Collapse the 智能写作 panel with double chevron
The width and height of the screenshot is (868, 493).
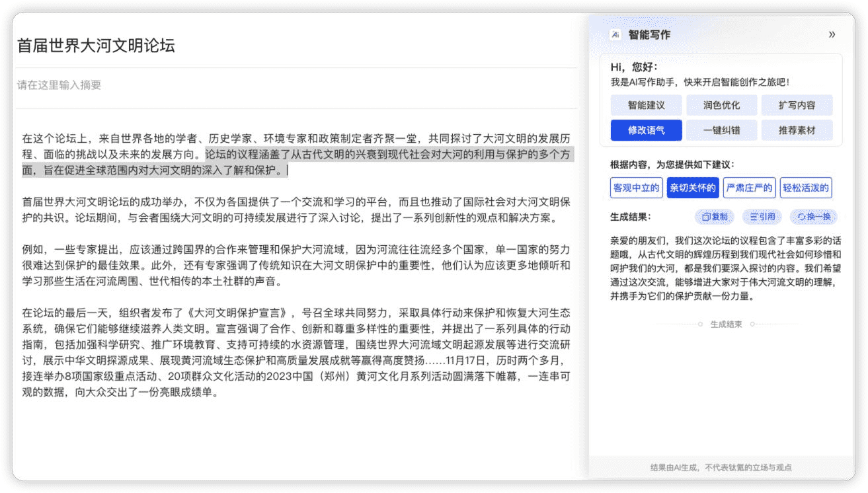click(x=832, y=34)
